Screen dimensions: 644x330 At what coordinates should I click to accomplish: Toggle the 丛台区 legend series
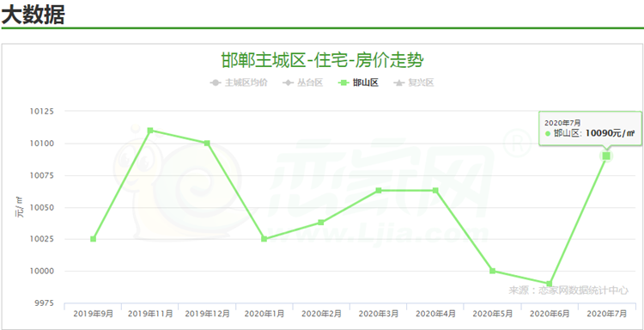(303, 82)
